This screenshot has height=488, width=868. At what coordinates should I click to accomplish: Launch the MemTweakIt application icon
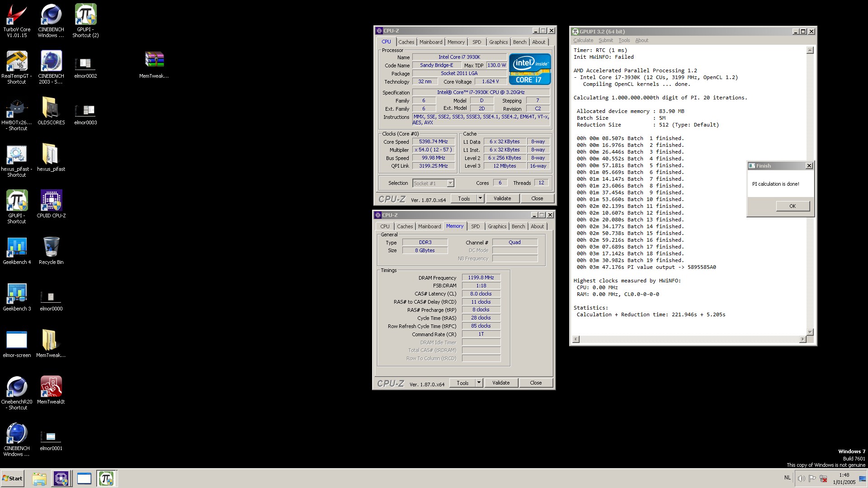tap(51, 390)
